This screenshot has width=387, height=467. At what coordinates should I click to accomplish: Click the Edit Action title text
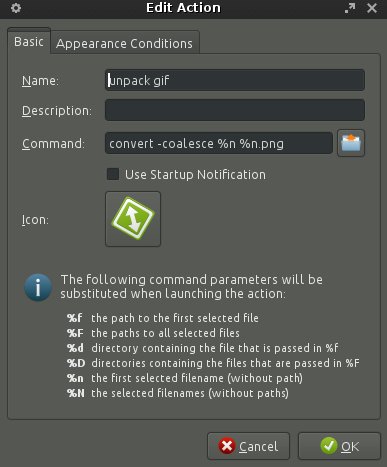click(x=183, y=8)
